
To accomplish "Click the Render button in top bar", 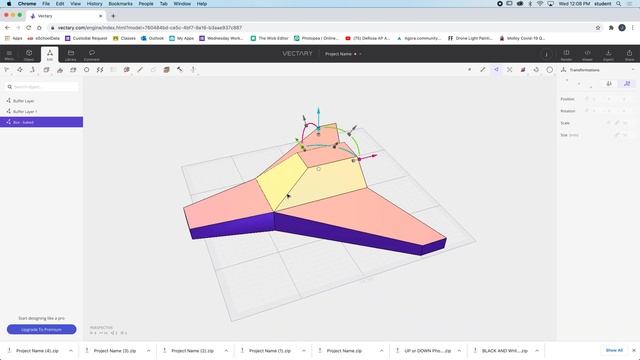I will [566, 54].
